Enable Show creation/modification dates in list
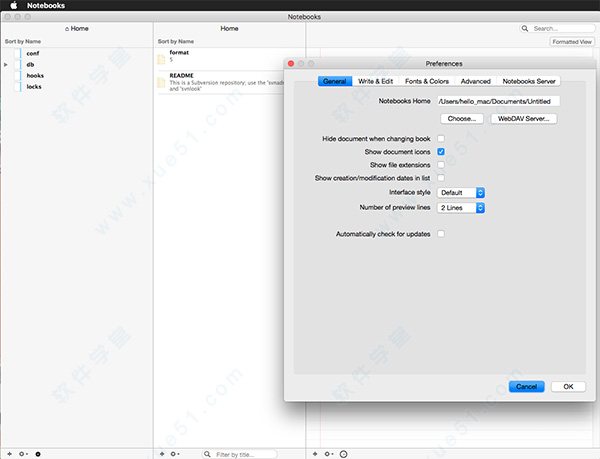The image size is (600, 459). tap(441, 178)
